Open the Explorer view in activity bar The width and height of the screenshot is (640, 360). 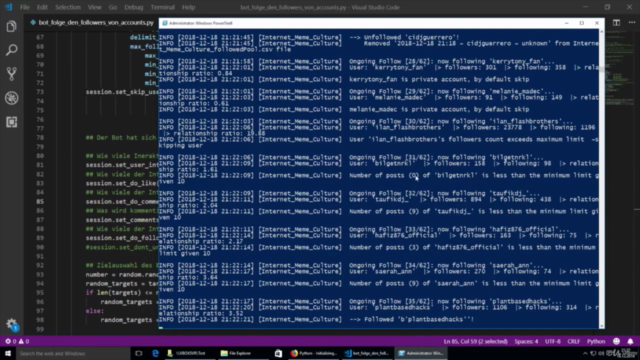pos(11,27)
